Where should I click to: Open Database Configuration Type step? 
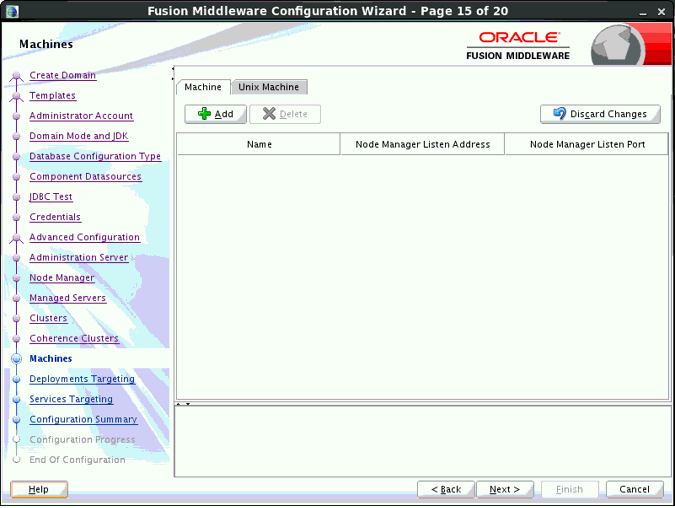pos(95,156)
